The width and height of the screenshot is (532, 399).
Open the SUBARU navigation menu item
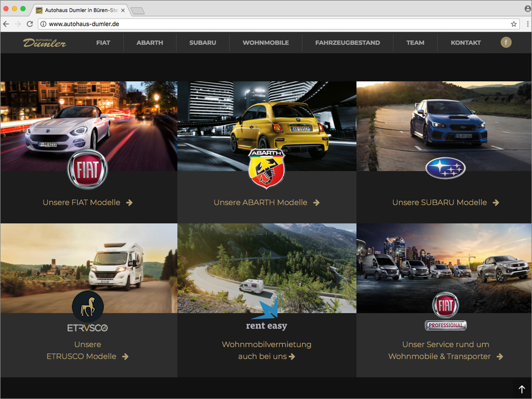(203, 43)
